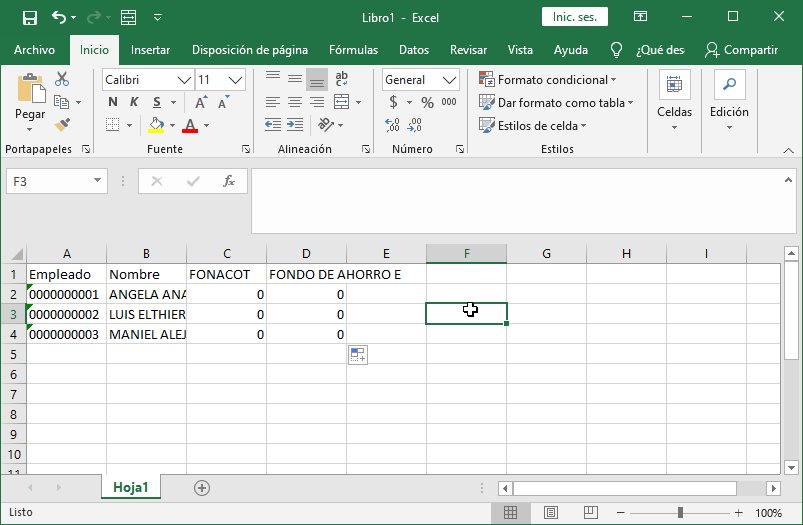Viewport: 803px width, 525px height.
Task: Click the text orientation icon
Action: [x=326, y=125]
